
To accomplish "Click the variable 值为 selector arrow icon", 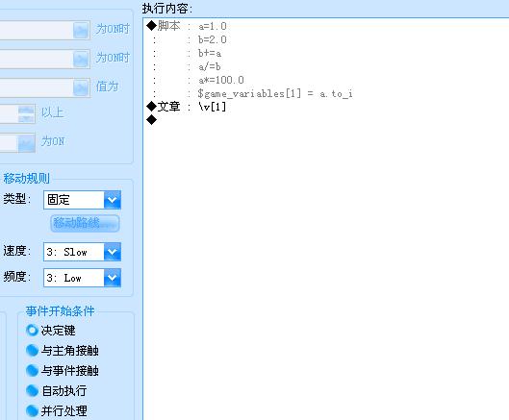I will pos(81,87).
